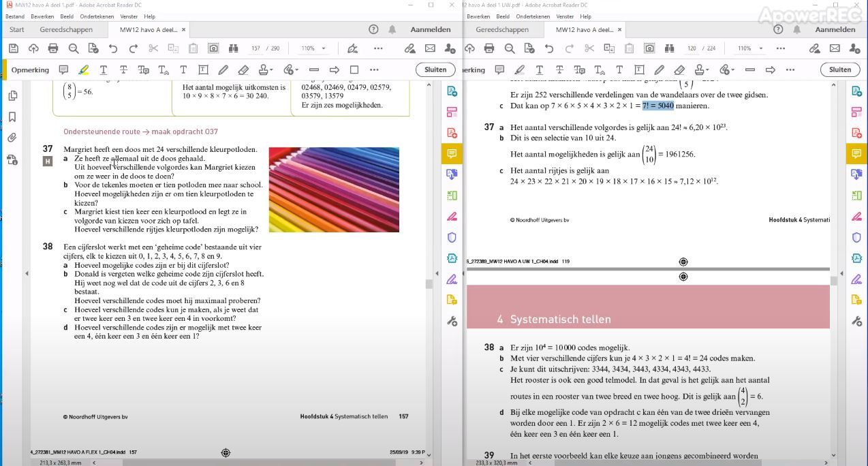Open the Comment tool in the right window's tool pane
The width and height of the screenshot is (868, 466).
(857, 154)
